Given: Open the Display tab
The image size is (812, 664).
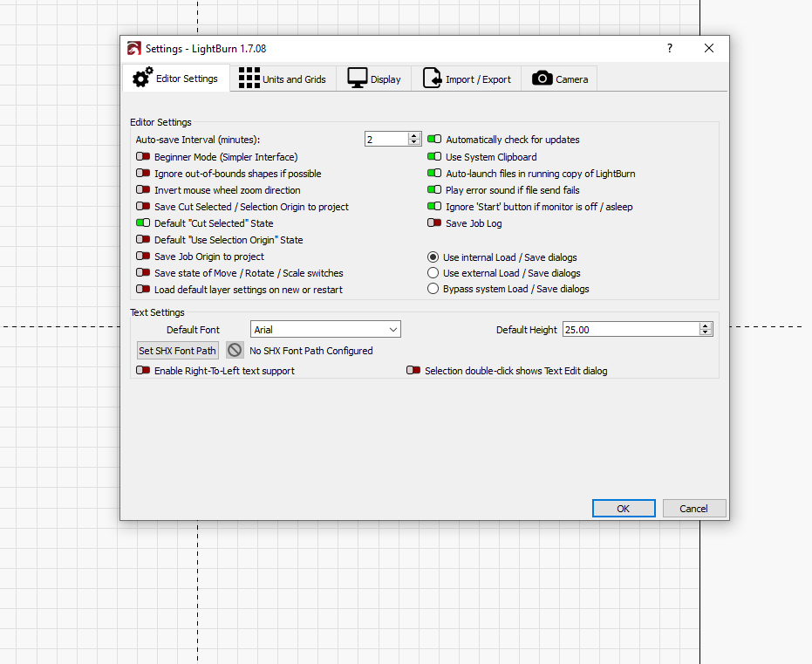Looking at the screenshot, I should point(374,79).
